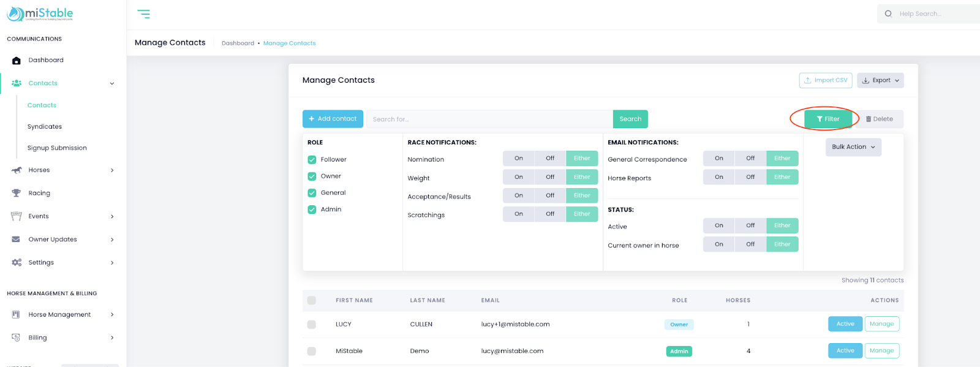This screenshot has width=980, height=367.
Task: Click the hamburger menu icon in header
Action: pyautogui.click(x=143, y=14)
